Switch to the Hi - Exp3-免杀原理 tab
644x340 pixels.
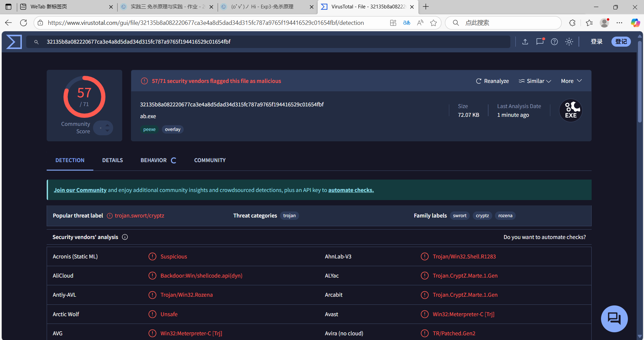[268, 7]
